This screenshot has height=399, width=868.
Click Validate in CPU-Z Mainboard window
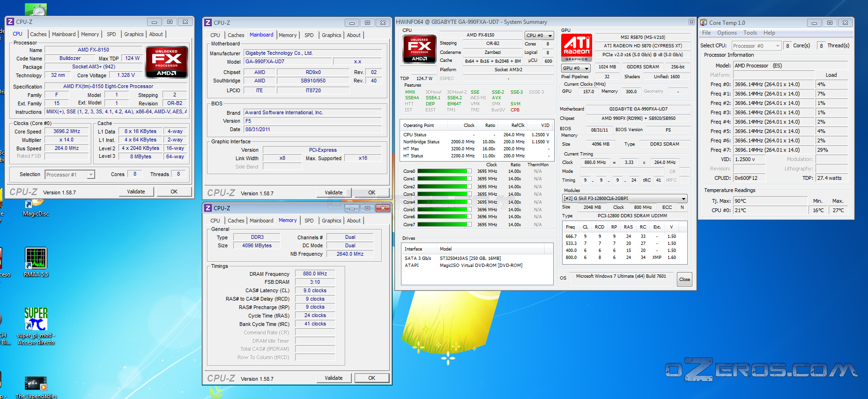334,192
